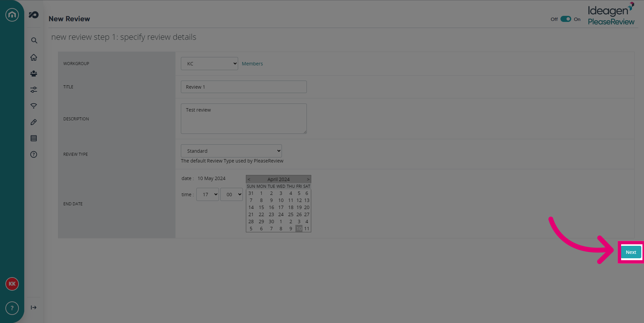Select calendar day 25
The image size is (644, 323).
click(x=291, y=214)
